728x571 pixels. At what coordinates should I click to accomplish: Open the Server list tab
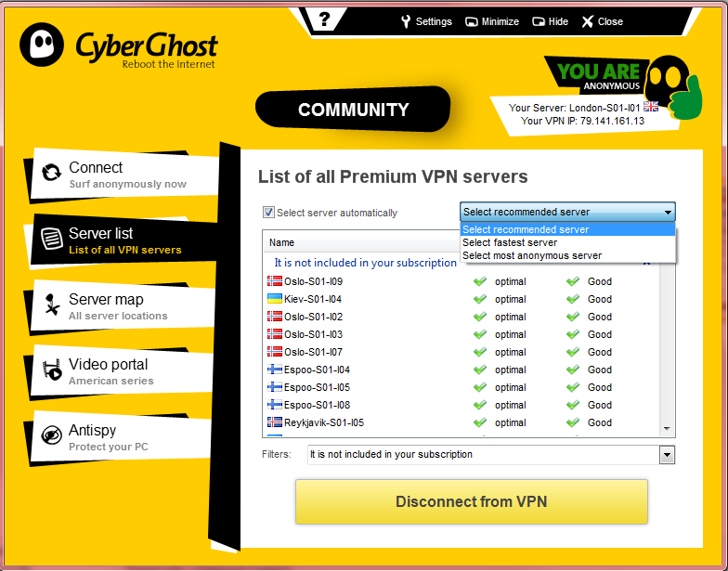coord(123,240)
